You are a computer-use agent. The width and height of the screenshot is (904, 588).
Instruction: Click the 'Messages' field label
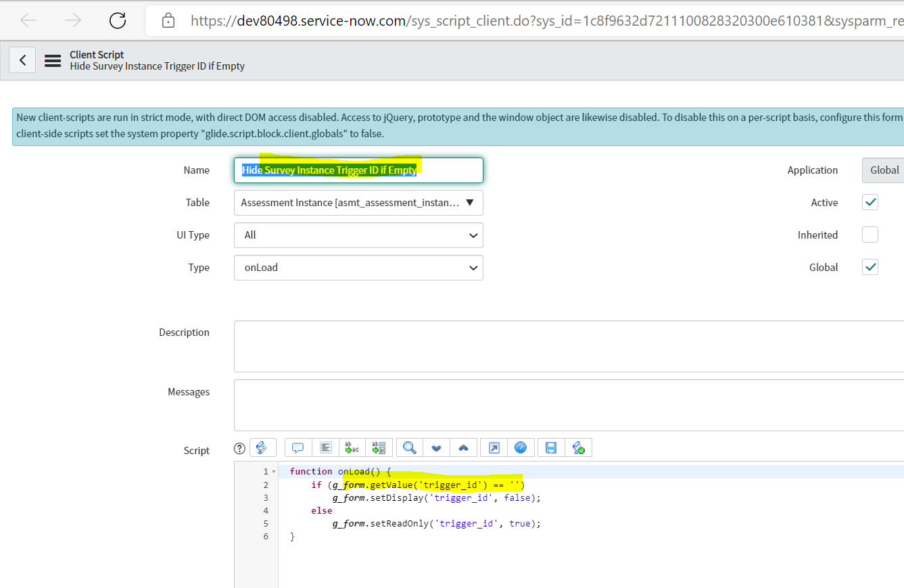[x=189, y=392]
